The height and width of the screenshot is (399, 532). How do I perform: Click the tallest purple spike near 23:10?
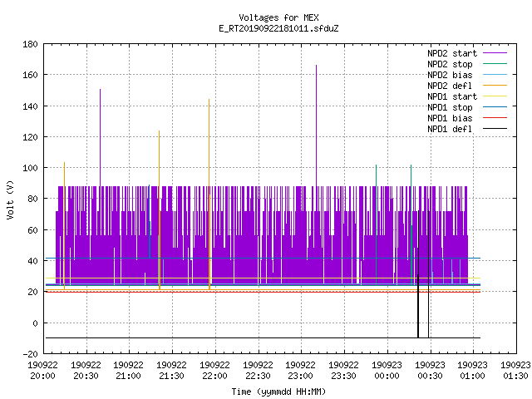pyautogui.click(x=316, y=126)
